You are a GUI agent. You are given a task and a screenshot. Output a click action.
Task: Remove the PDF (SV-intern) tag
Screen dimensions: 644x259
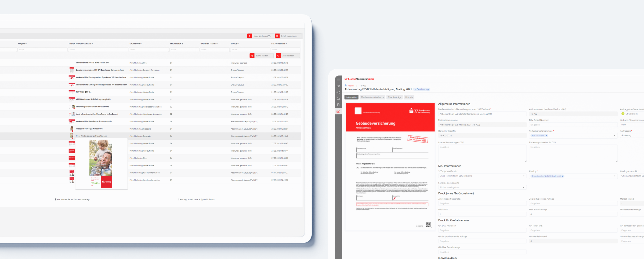[547, 136]
